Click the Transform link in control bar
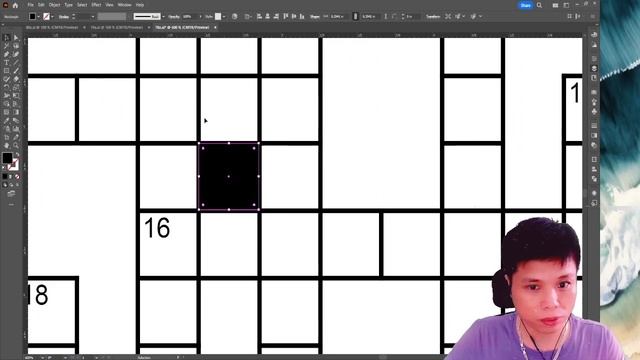This screenshot has height=360, width=640. click(x=433, y=16)
